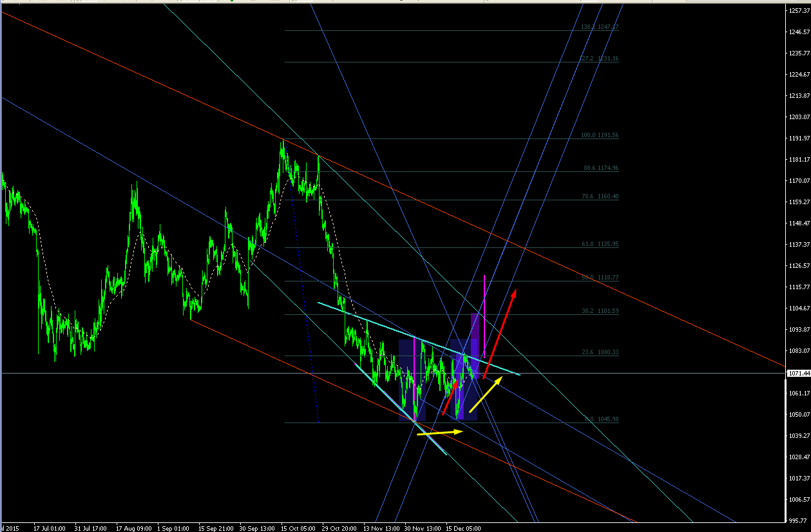Click the 1083.07 price axis label
Viewport: 811px width, 532px height.
[x=799, y=351]
